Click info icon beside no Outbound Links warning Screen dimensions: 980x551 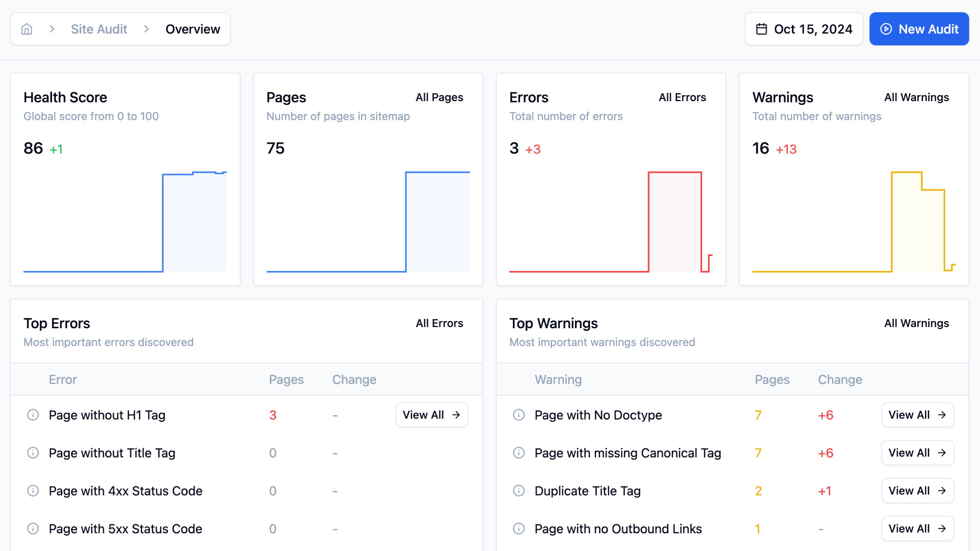519,529
